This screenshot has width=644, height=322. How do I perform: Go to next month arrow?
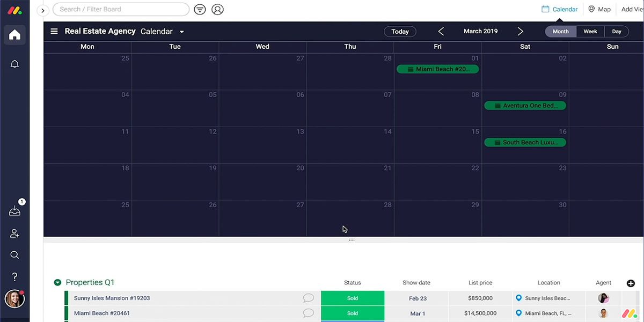pos(520,32)
